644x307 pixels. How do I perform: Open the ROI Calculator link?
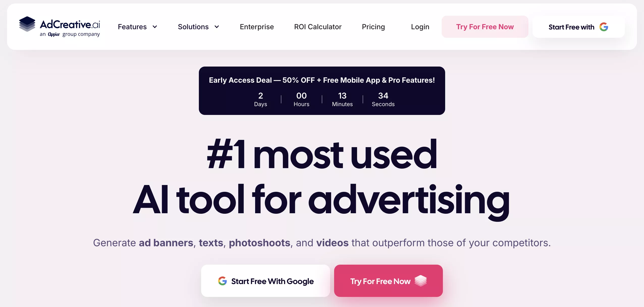[318, 27]
